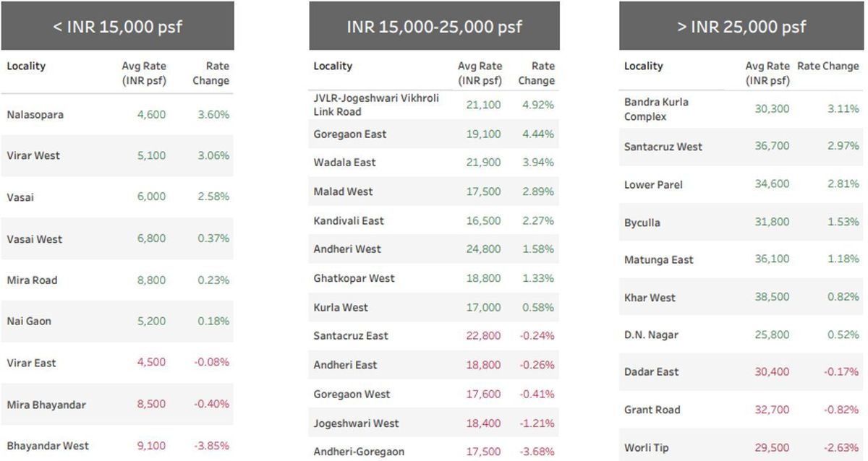This screenshot has width=868, height=461.
Task: Click Vasai's 6,000 average rate value
Action: tap(151, 197)
